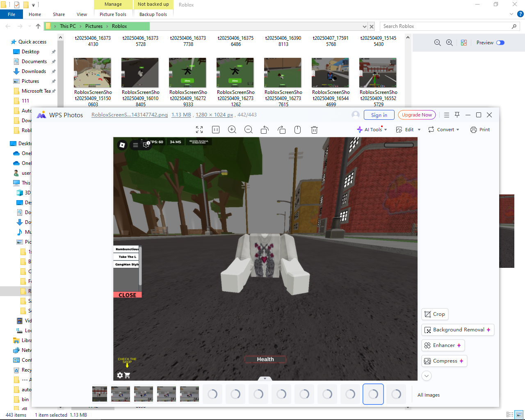Screen dimensions: 525x420
Task: Switch Explorer to details view icon
Action: pyautogui.click(x=510, y=415)
